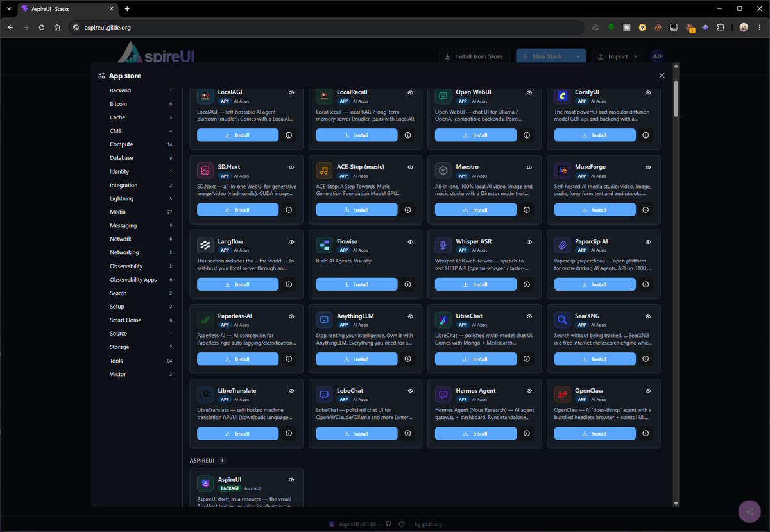Click the LibreChat feather icon

443,320
